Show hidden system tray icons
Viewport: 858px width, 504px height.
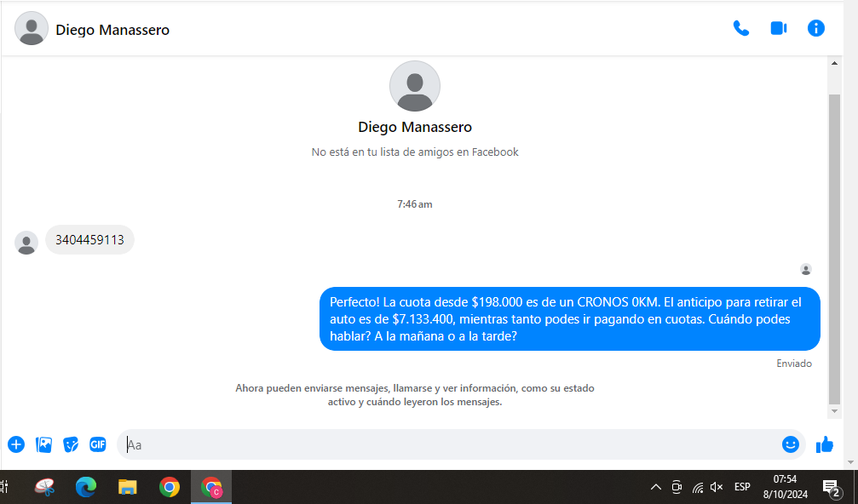(x=655, y=487)
